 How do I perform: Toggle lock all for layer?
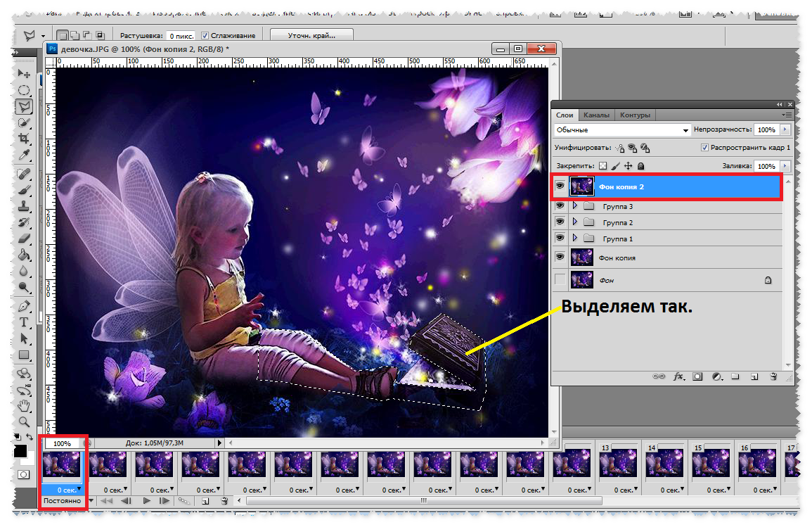pyautogui.click(x=641, y=166)
